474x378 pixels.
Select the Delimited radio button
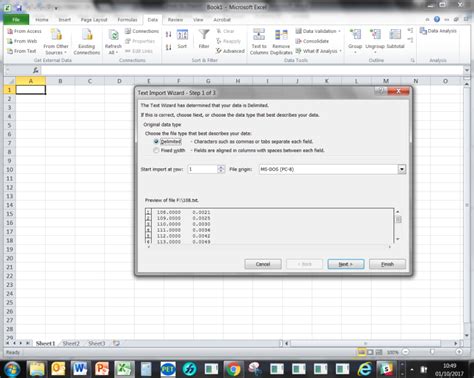(156, 141)
